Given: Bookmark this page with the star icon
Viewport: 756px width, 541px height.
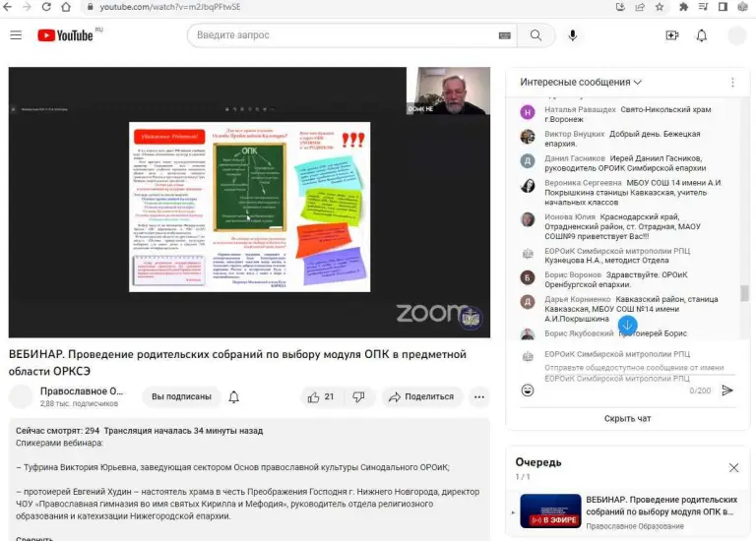Looking at the screenshot, I should 660,7.
